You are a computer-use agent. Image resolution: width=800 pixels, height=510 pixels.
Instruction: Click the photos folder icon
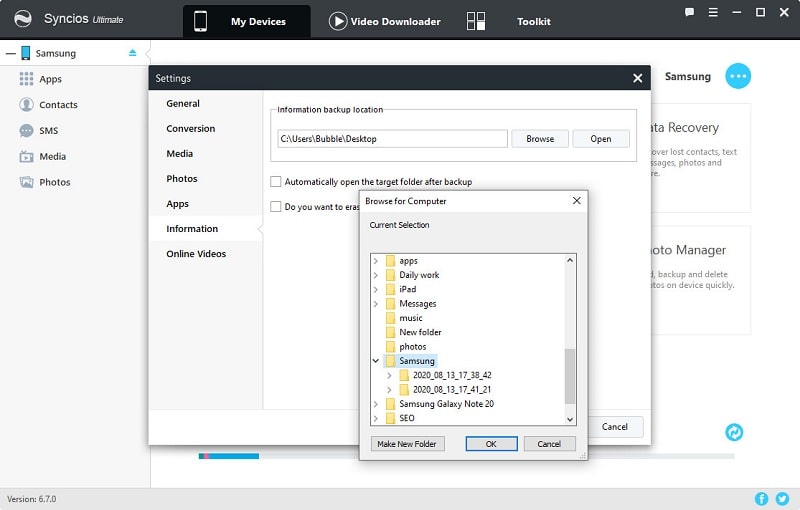(391, 346)
